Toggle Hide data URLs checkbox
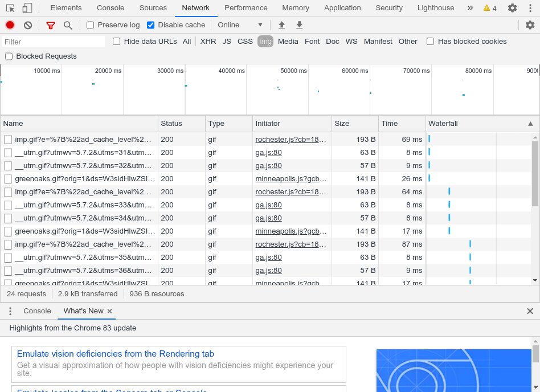Viewport: 540px width, 392px height. click(x=116, y=42)
